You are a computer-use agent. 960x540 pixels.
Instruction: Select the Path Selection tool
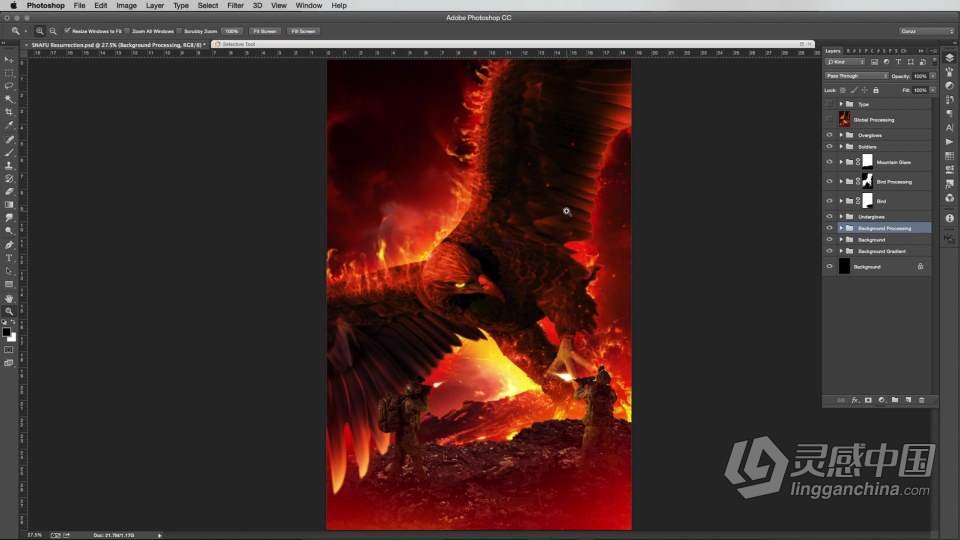(x=9, y=271)
